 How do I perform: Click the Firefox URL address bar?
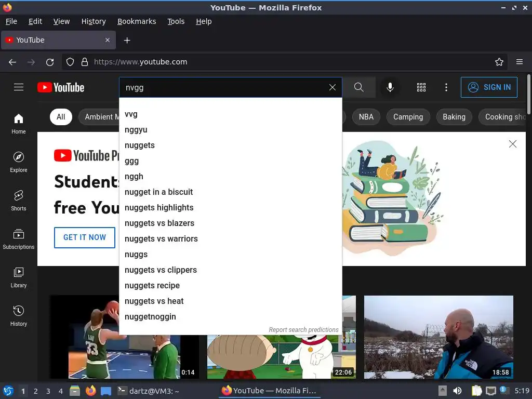284,62
